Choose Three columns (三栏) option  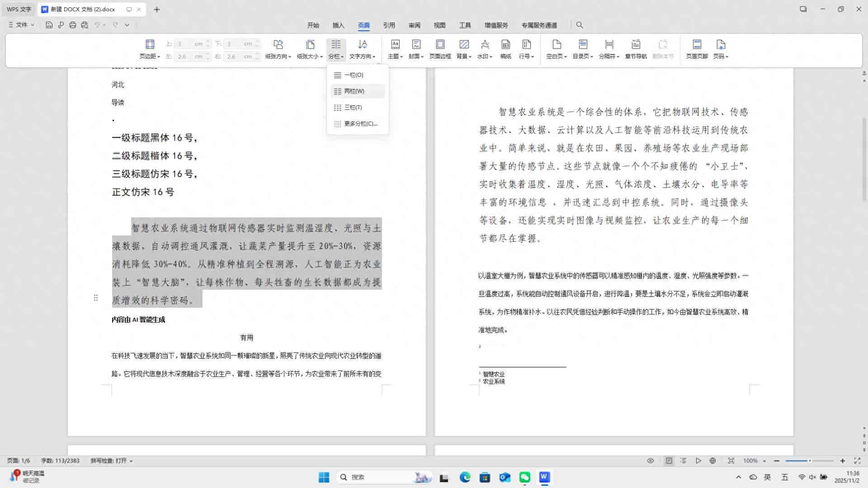click(x=357, y=108)
